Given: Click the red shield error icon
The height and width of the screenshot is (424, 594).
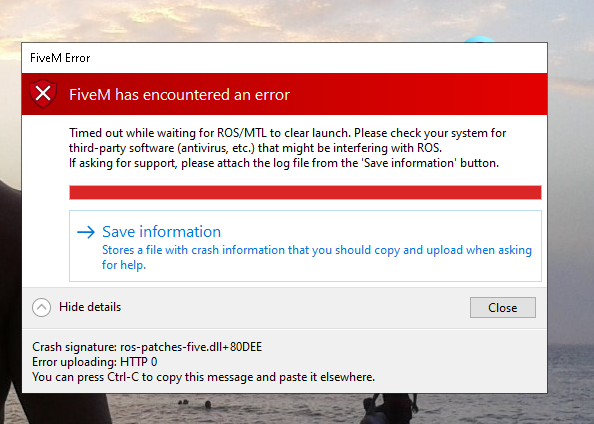Looking at the screenshot, I should coord(43,94).
